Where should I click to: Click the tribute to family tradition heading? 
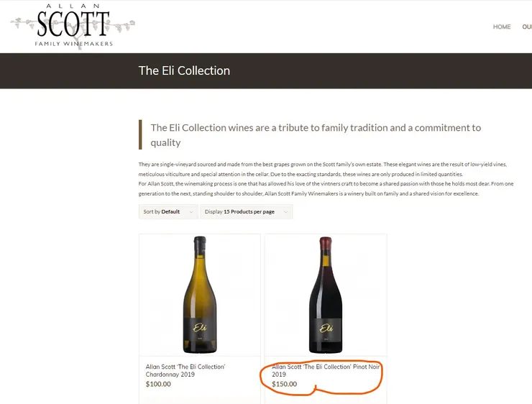pyautogui.click(x=316, y=134)
